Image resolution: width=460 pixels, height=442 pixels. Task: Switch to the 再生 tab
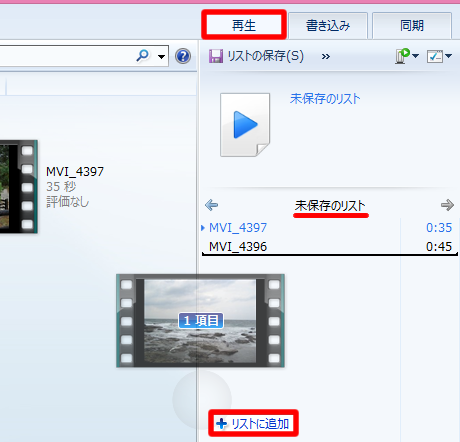[x=244, y=24]
